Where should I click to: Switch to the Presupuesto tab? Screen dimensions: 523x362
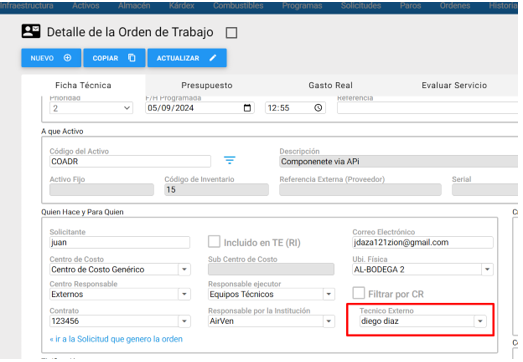pyautogui.click(x=207, y=85)
